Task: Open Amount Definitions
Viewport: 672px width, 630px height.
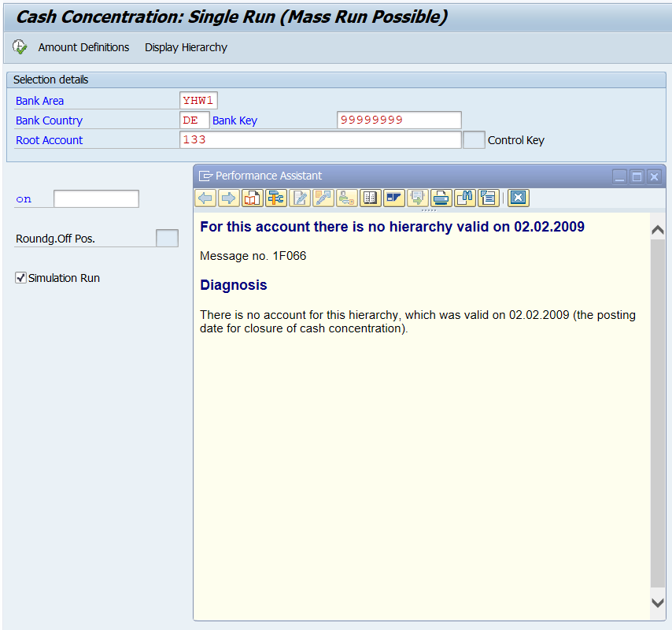Action: pyautogui.click(x=83, y=47)
